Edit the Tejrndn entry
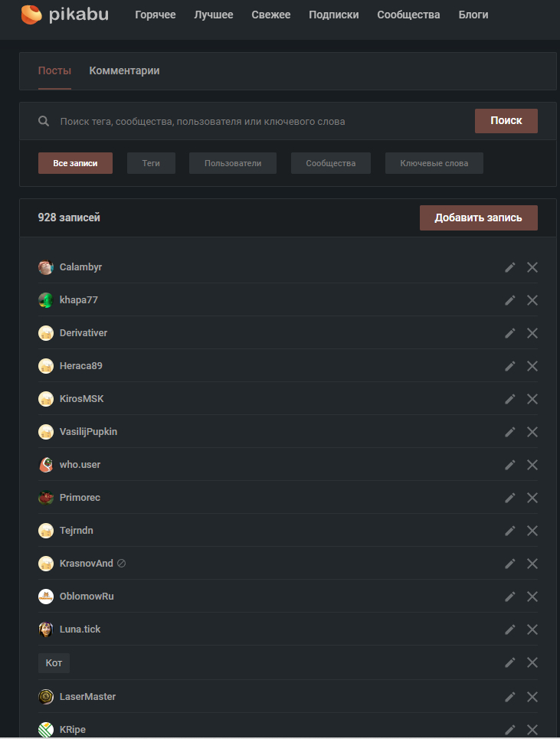 509,531
